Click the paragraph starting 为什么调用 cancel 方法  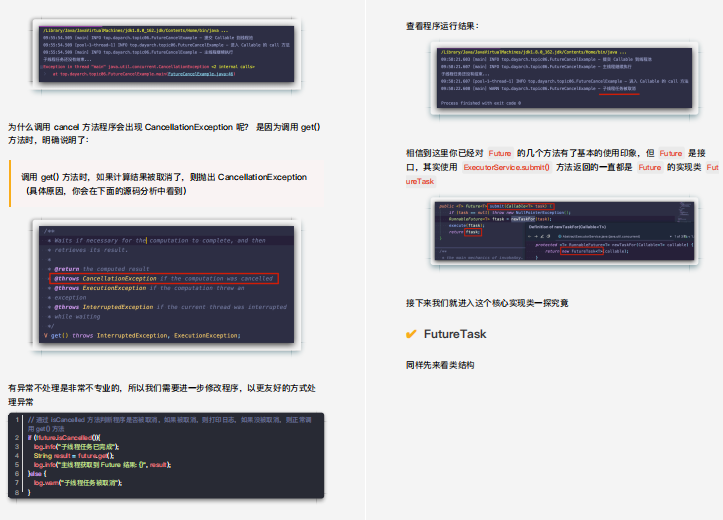164,133
